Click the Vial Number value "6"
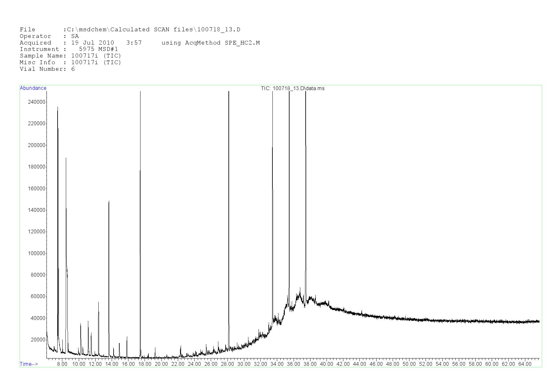555x392 pixels. tap(73, 69)
